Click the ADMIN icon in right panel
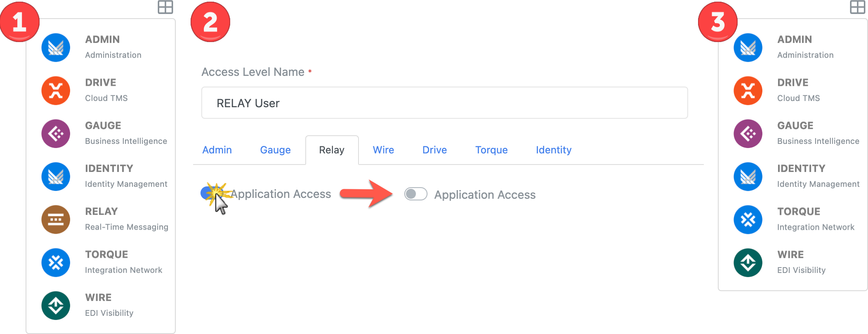Viewport: 868px width, 334px height. 748,48
